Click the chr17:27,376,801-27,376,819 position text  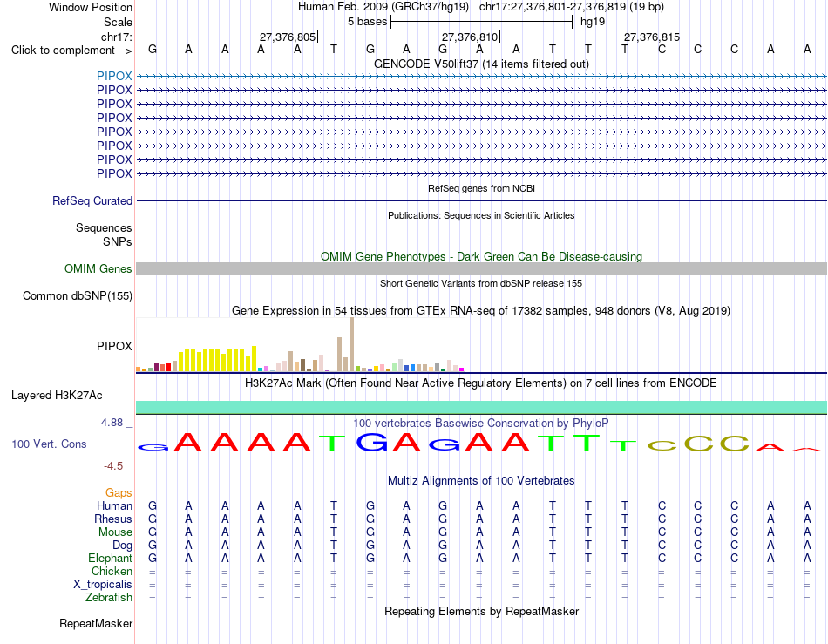click(572, 7)
